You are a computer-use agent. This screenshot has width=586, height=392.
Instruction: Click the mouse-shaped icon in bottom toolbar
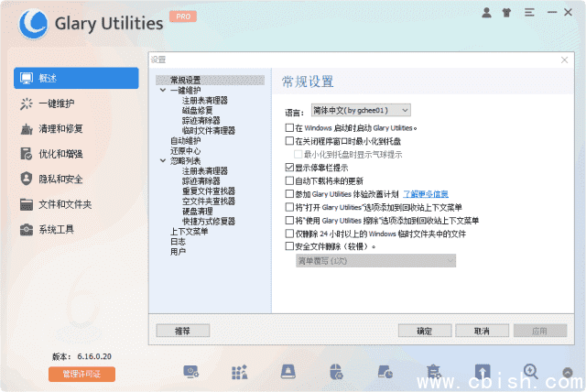336,372
